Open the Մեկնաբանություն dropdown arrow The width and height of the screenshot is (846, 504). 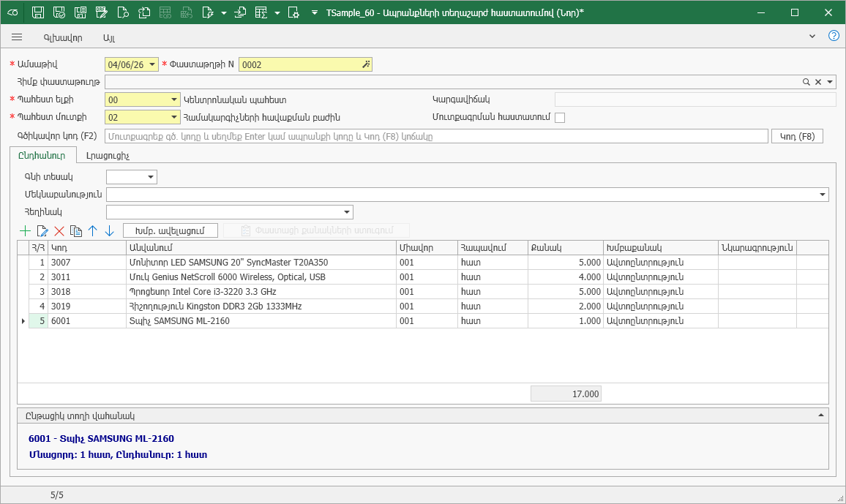pos(823,195)
